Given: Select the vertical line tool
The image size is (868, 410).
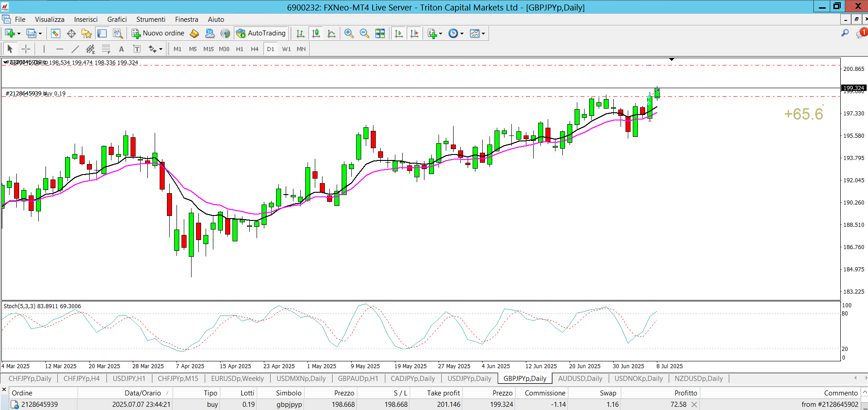Looking at the screenshot, I should click(44, 49).
